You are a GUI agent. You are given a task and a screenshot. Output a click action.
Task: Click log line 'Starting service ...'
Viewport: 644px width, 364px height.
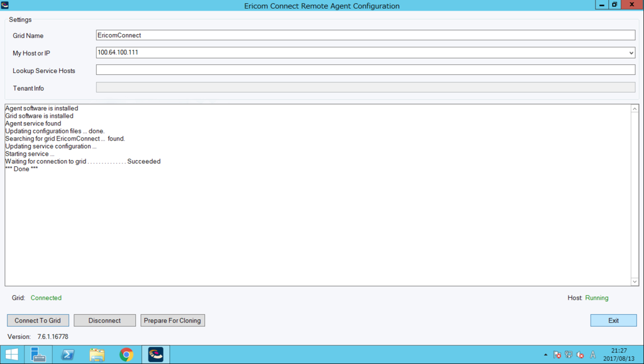click(x=30, y=154)
